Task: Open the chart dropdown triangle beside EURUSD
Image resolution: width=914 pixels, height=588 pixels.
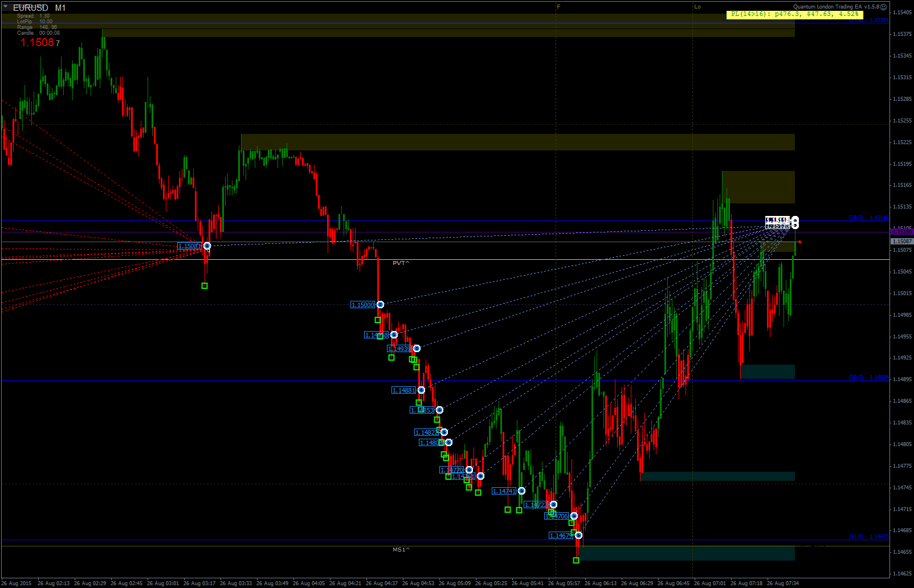Action: click(x=5, y=7)
